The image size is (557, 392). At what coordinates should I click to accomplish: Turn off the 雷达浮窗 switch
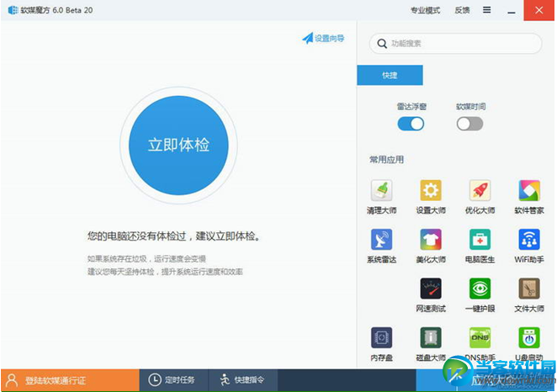(411, 124)
